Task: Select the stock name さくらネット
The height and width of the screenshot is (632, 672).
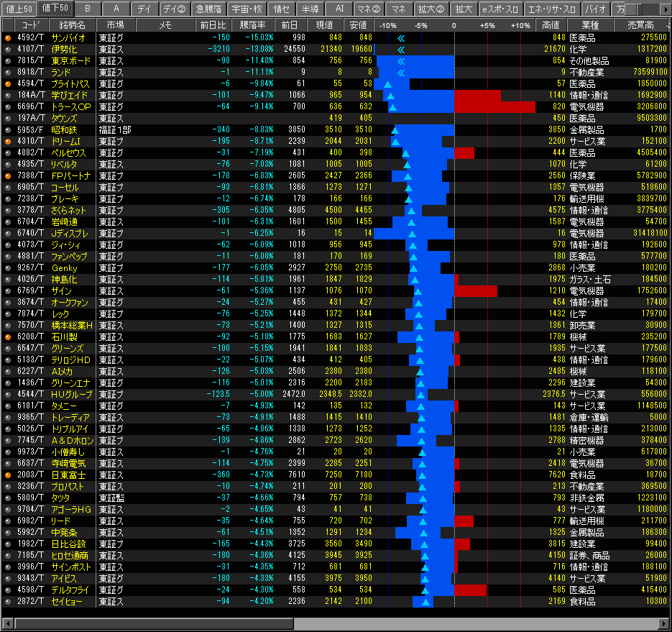Action: click(68, 211)
